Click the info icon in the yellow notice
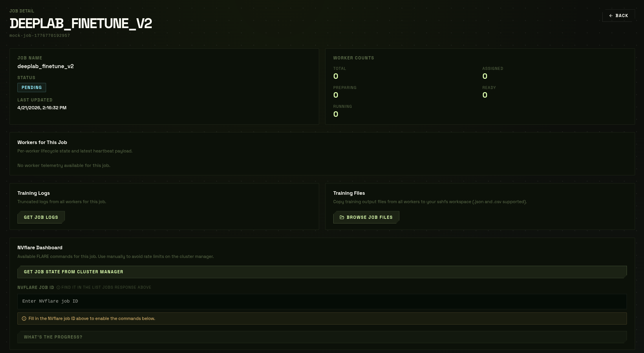 tap(24, 319)
